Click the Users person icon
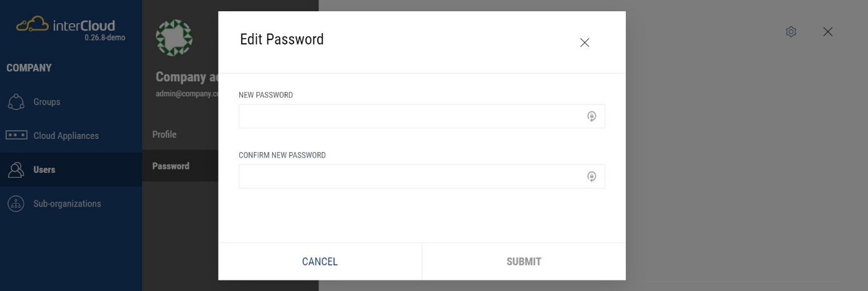 click(x=16, y=170)
